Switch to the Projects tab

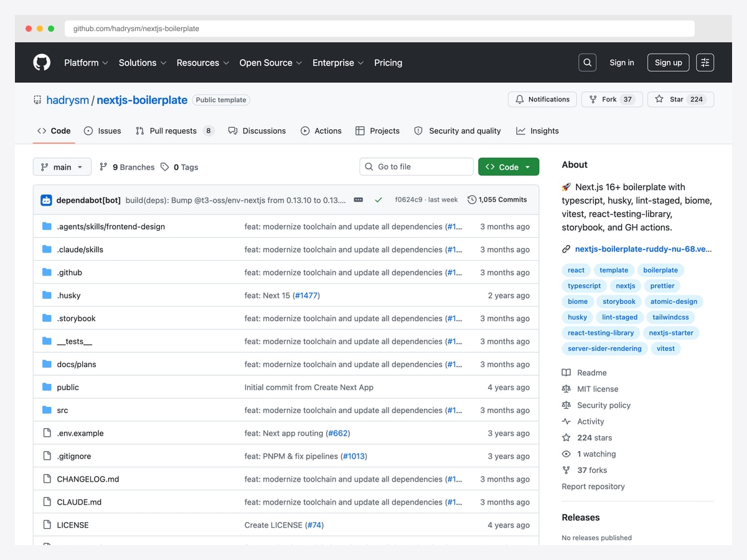(378, 131)
